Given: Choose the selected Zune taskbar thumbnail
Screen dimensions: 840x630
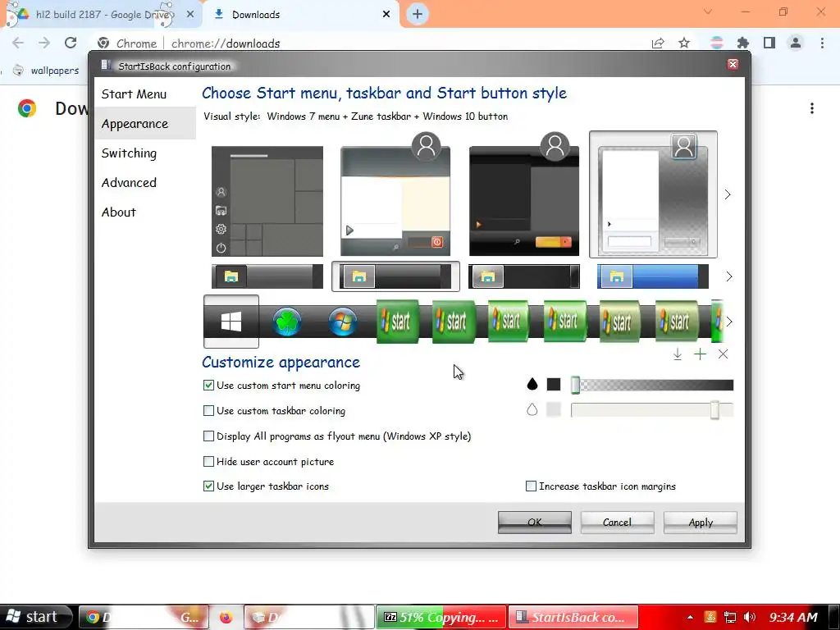Looking at the screenshot, I should [395, 276].
